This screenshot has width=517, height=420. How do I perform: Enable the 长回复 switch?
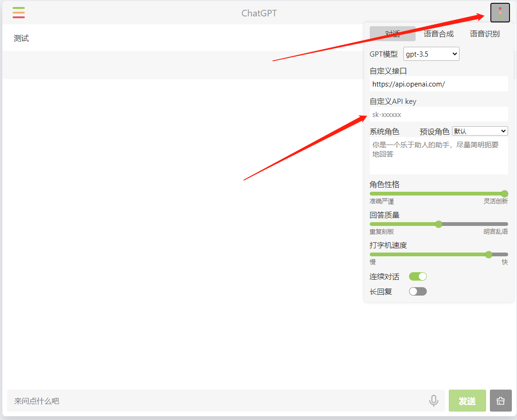click(418, 291)
